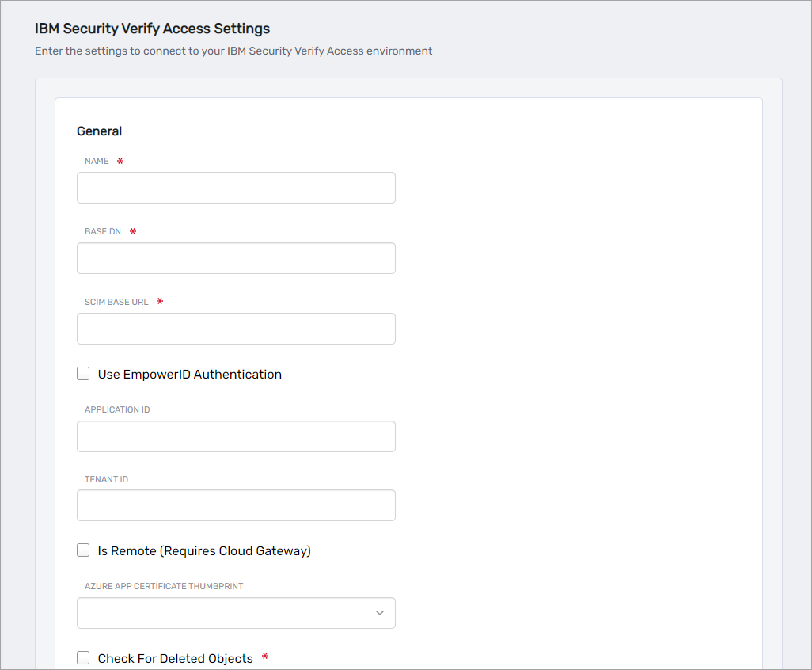Click the red asterisk beside the Name label
Image resolution: width=812 pixels, height=670 pixels.
point(120,162)
